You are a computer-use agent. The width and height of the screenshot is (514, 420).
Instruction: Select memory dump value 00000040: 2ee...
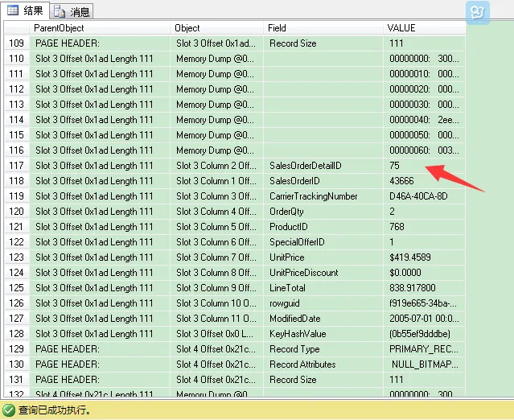pos(424,120)
